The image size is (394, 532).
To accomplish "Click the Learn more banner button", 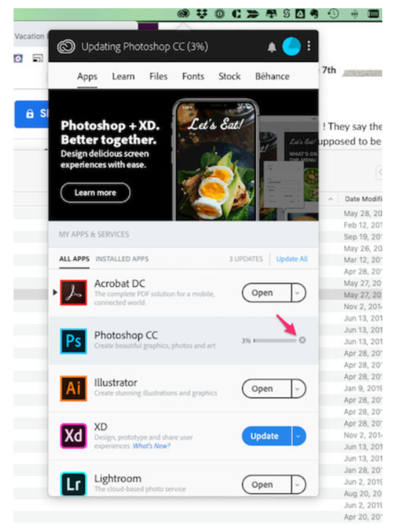I will (x=95, y=192).
